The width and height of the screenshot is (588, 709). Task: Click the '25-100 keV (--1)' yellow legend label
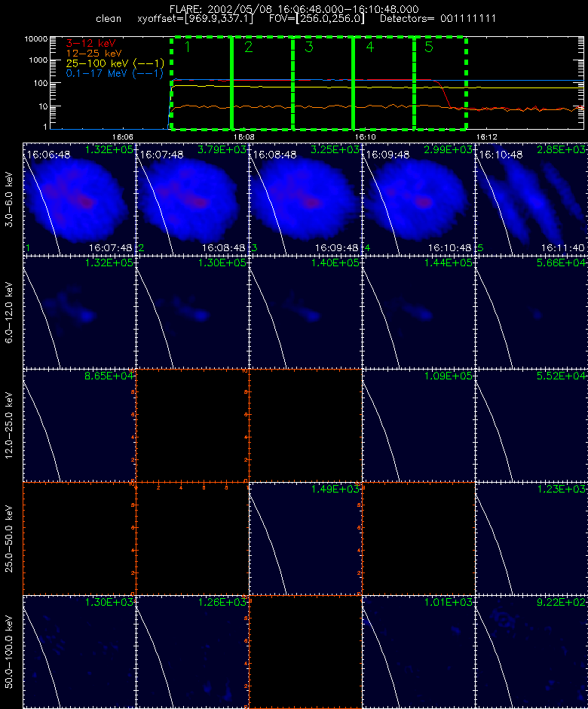(115, 63)
